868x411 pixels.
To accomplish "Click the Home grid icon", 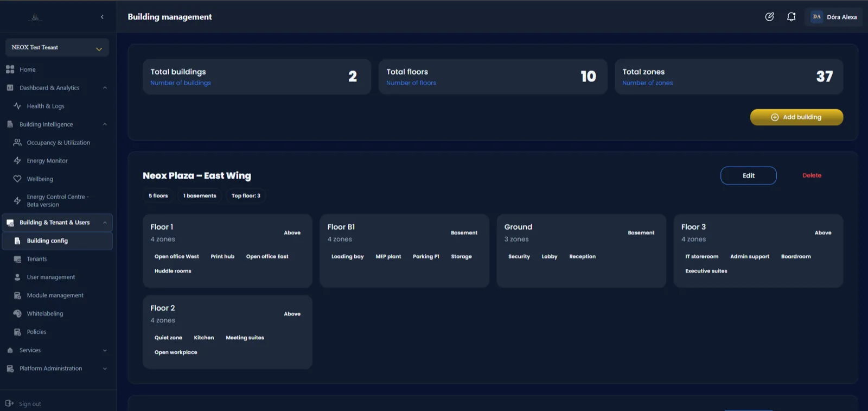I will click(x=10, y=69).
